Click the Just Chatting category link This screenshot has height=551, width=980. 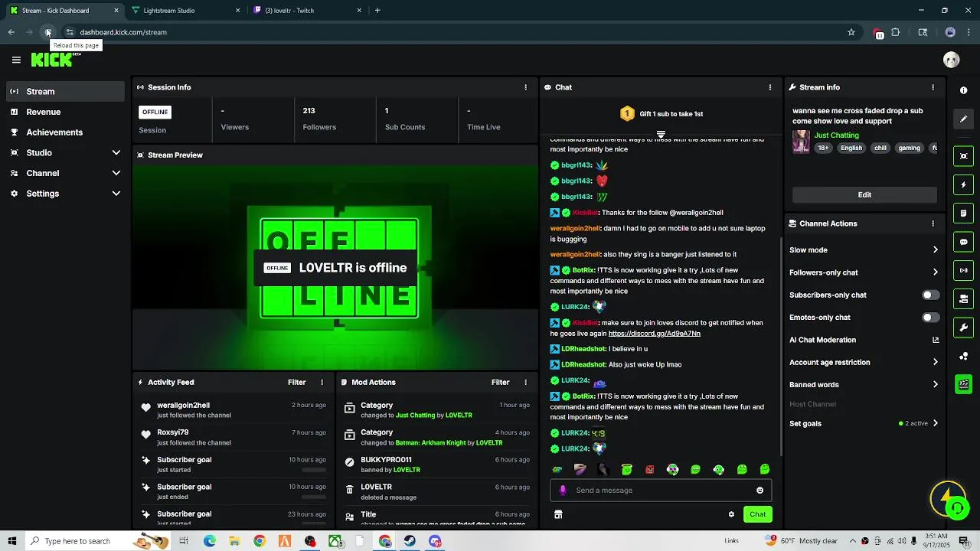click(836, 135)
